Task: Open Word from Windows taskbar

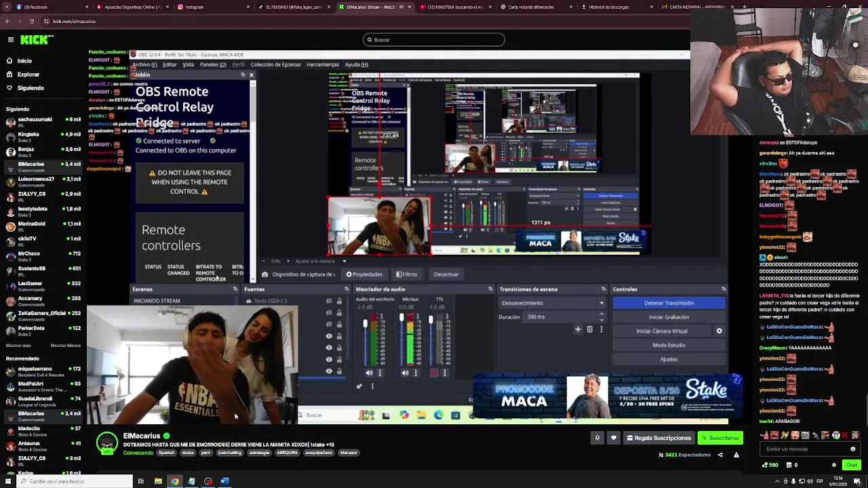Action: 225,481
